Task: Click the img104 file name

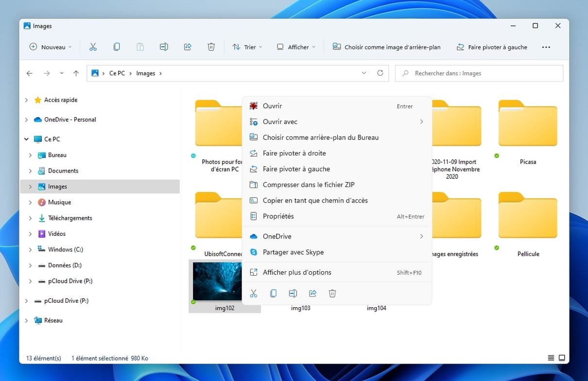Action: click(376, 308)
